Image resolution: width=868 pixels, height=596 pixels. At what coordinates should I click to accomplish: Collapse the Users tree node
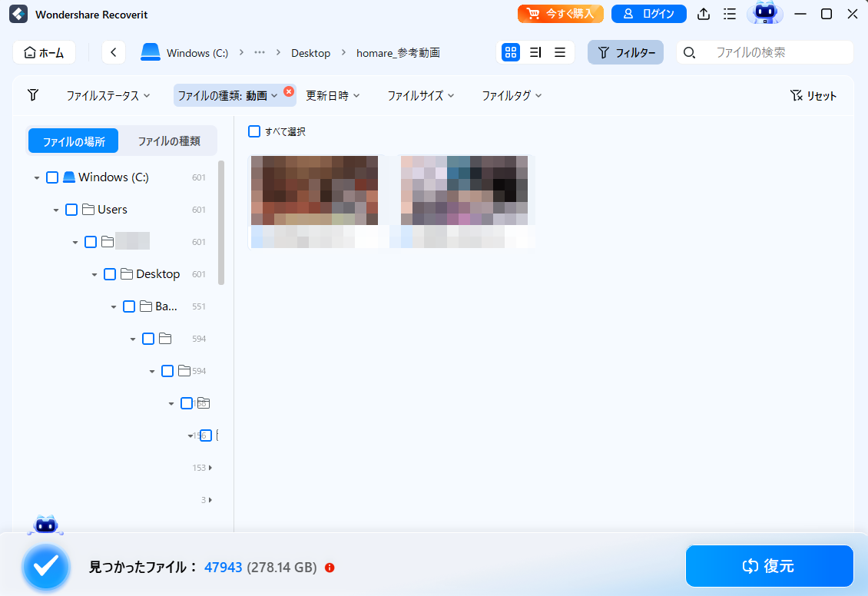56,209
